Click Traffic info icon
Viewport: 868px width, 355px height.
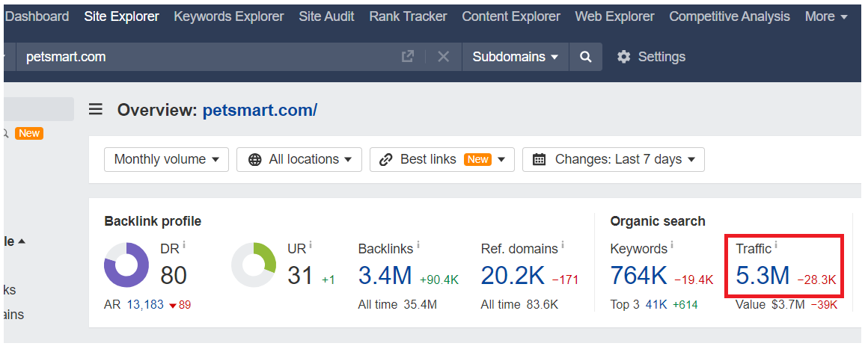point(775,244)
